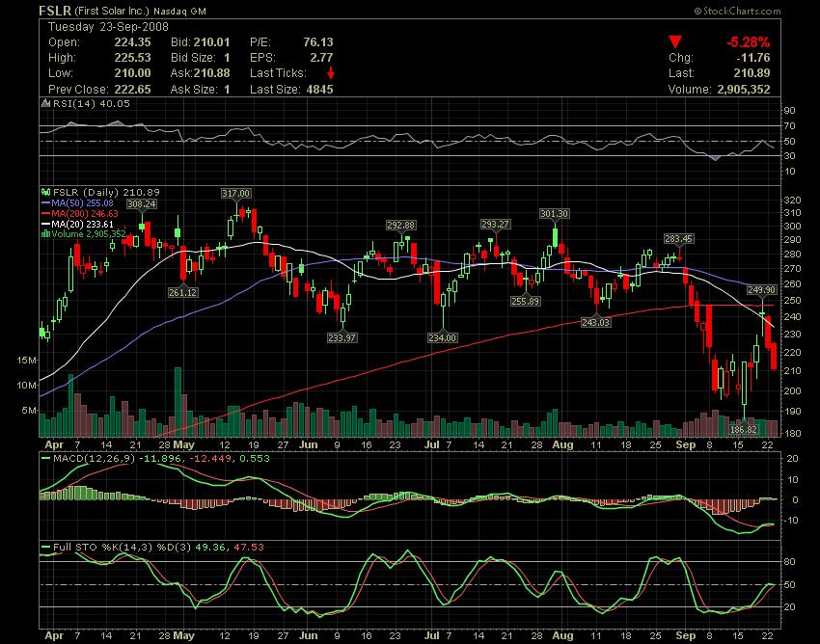The image size is (820, 644).
Task: Click the MA(50) 255.08 legend text
Action: (x=82, y=202)
